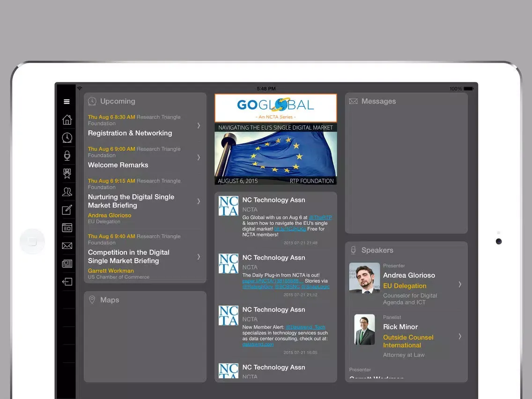The height and width of the screenshot is (399, 532).
Task: Log out via sidebar exit icon
Action: tap(67, 281)
